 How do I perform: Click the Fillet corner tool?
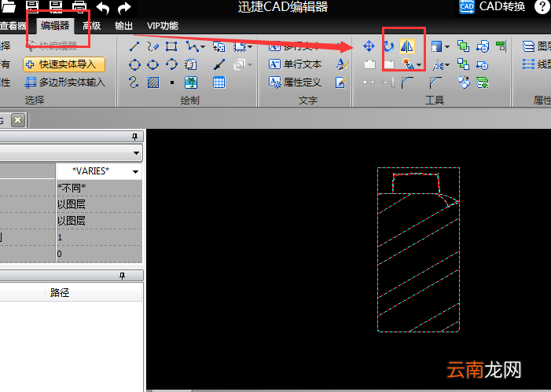point(407,82)
